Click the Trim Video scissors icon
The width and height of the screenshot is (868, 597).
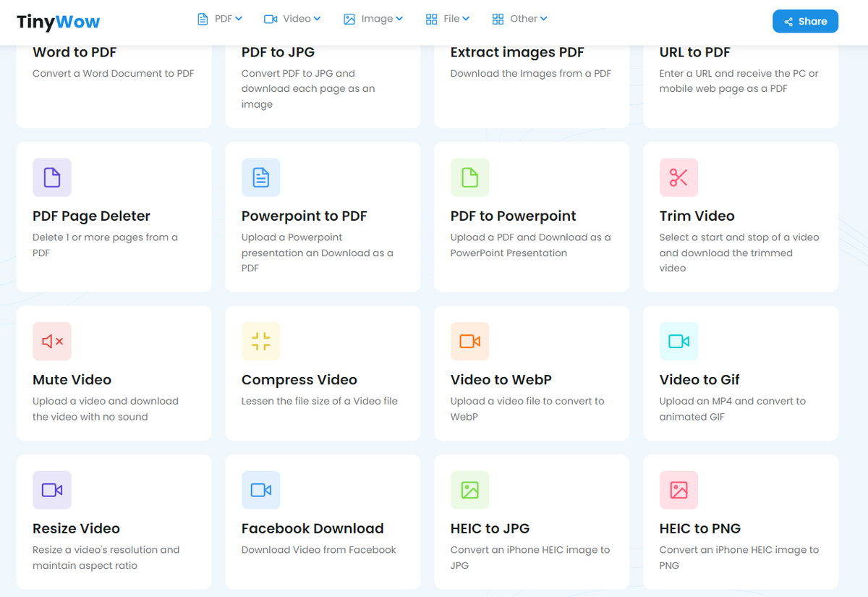click(x=678, y=177)
